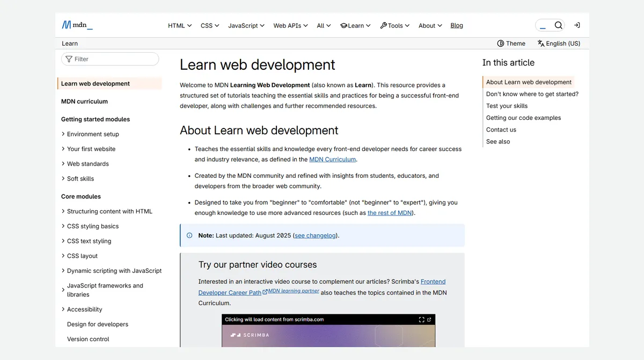Click the search magnifier icon
644x360 pixels.
tap(559, 25)
